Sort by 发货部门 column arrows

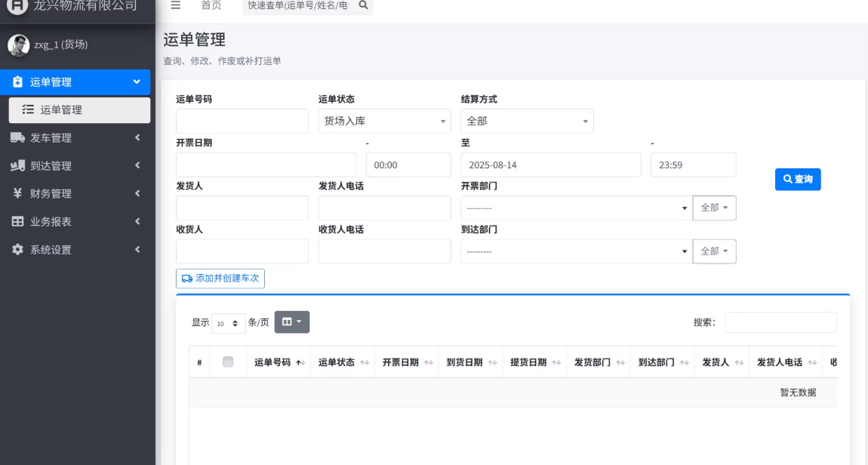click(620, 362)
